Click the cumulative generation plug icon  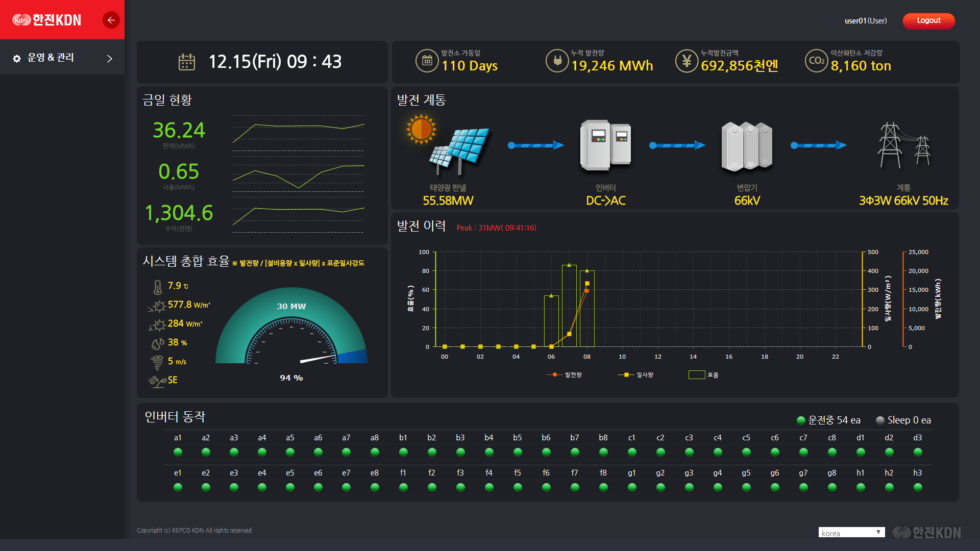[557, 61]
